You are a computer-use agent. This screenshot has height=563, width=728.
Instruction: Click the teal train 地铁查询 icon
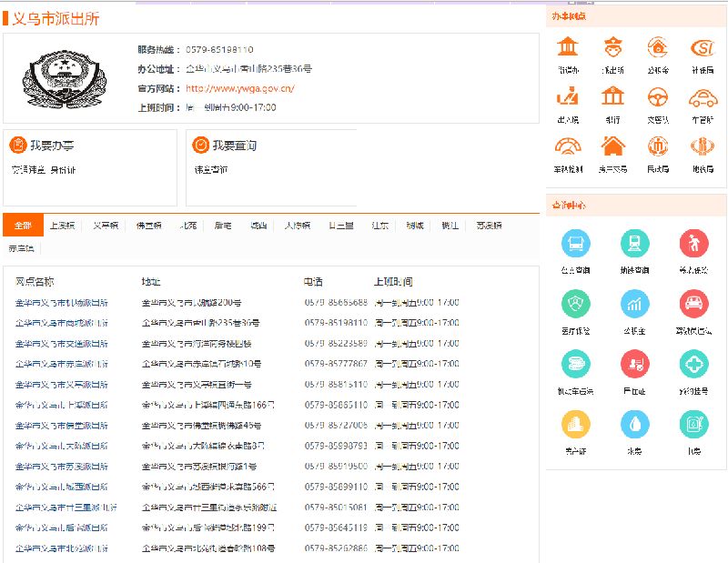635,244
